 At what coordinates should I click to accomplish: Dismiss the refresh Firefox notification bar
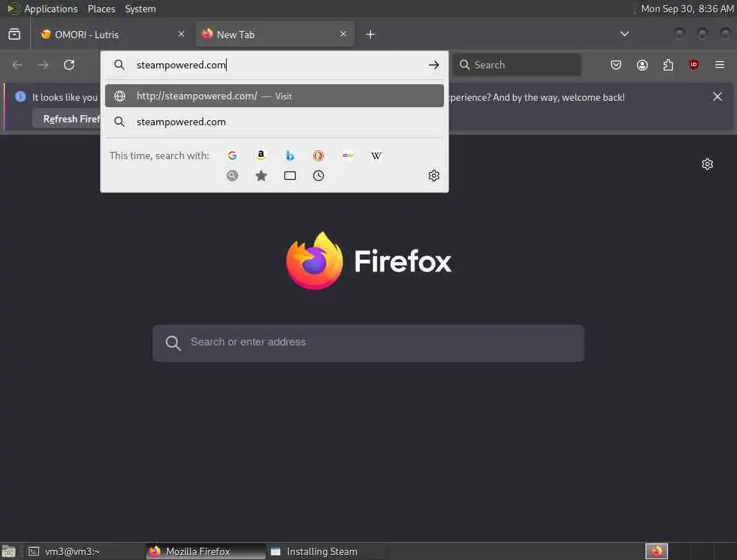pos(718,96)
